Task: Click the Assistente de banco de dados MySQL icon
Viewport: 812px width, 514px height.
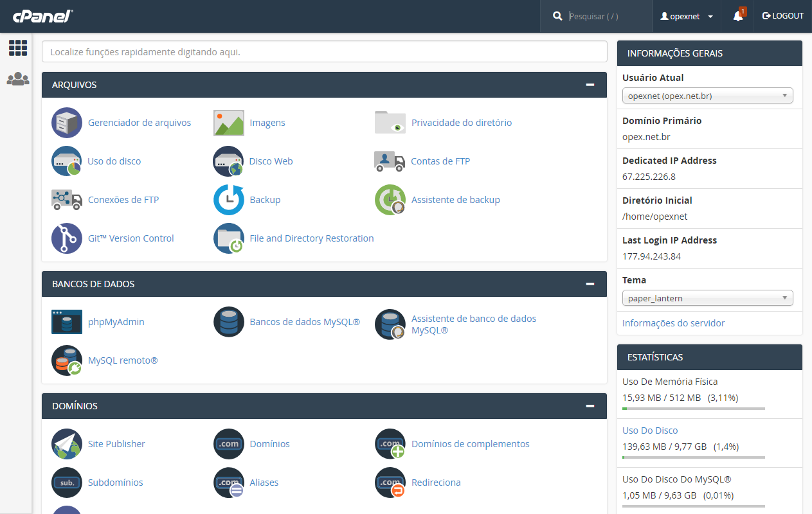Action: (390, 324)
